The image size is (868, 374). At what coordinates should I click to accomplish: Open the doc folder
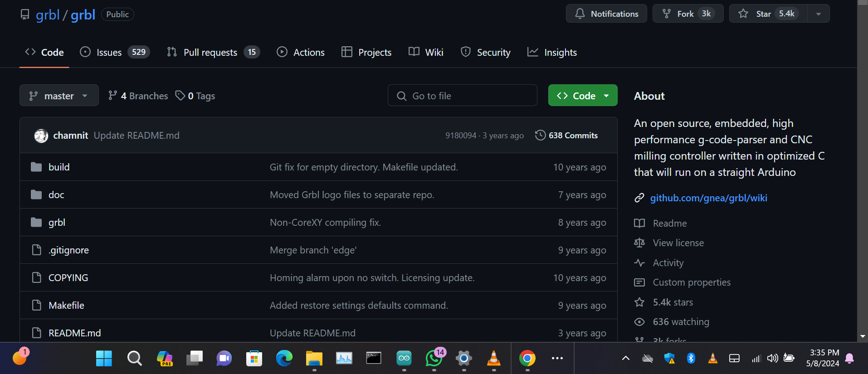click(x=56, y=194)
